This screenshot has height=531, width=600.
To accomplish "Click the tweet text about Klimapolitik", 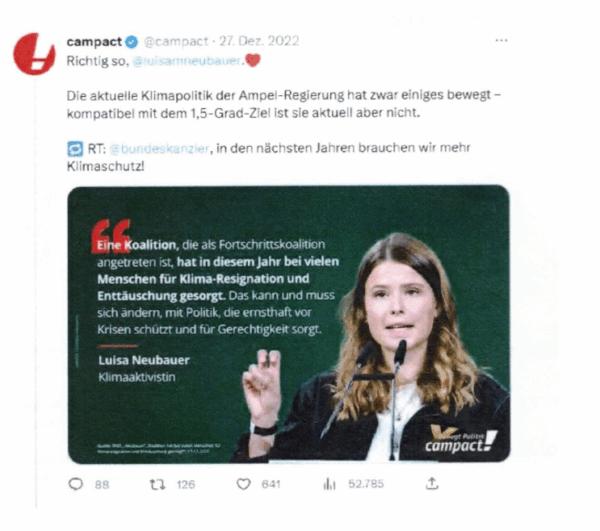I will tap(284, 104).
